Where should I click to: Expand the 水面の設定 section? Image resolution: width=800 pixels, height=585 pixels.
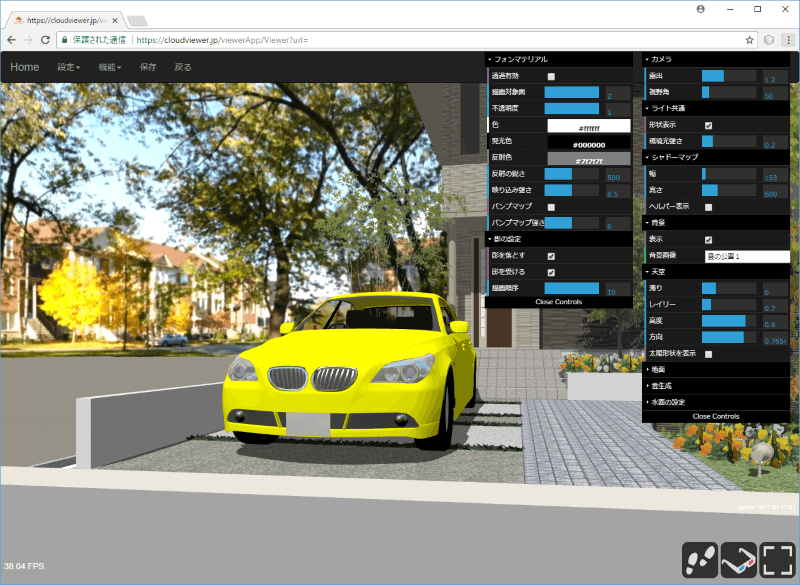click(716, 402)
